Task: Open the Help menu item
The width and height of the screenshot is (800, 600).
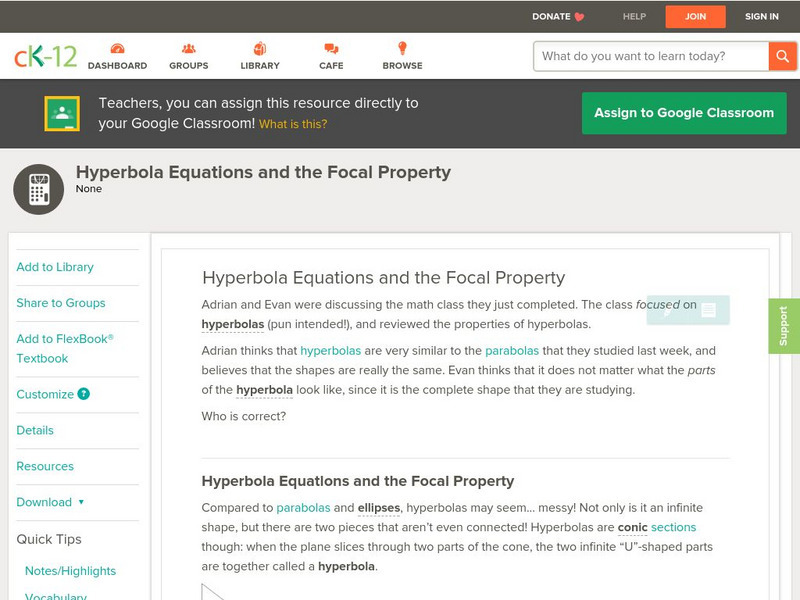Action: click(634, 16)
